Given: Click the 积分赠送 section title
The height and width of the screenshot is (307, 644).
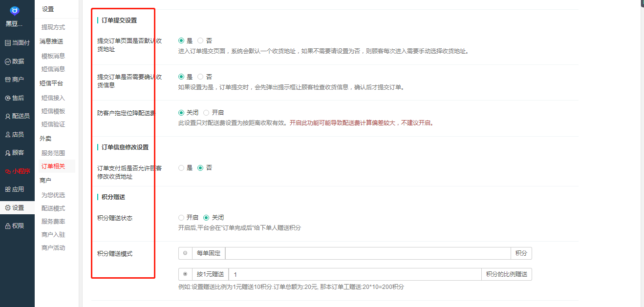Looking at the screenshot, I should tap(113, 197).
